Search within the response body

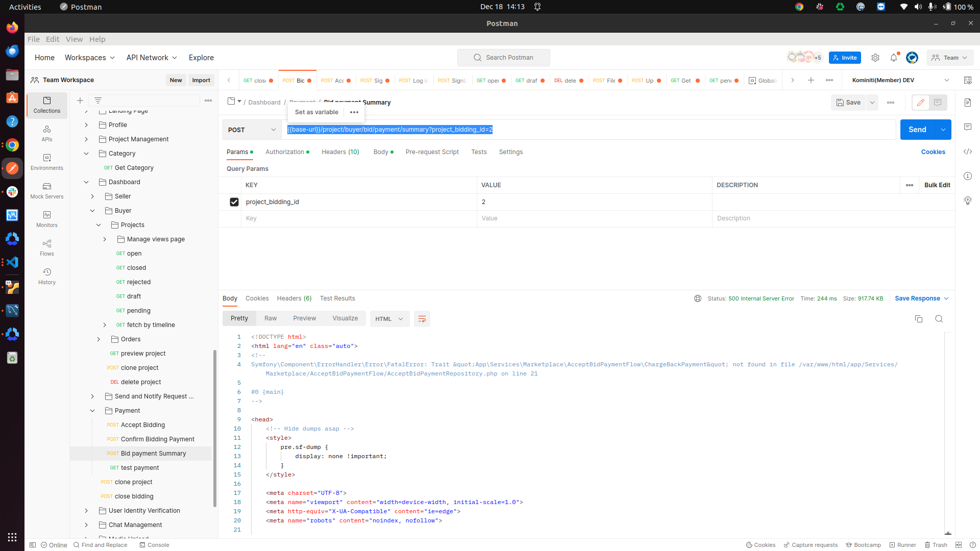click(939, 319)
